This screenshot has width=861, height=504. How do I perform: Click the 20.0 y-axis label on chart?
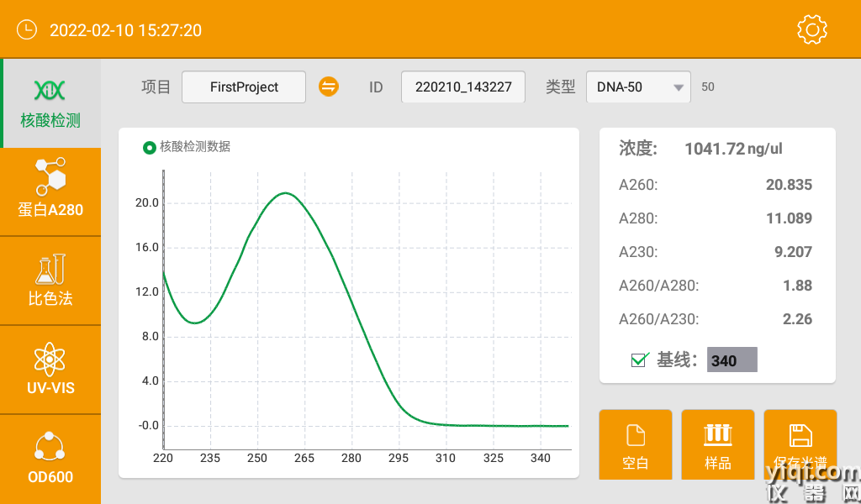tap(146, 203)
